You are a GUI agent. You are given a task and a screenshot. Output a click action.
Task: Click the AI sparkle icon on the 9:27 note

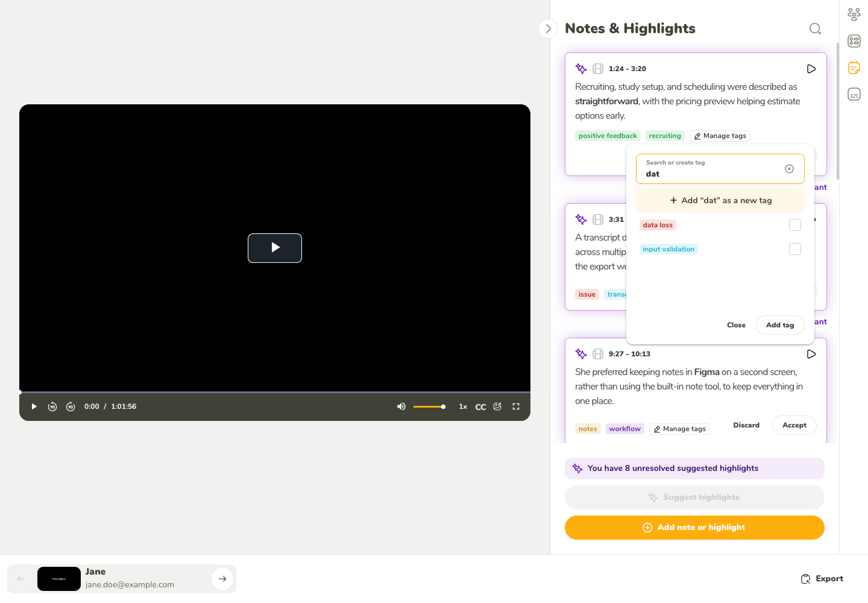(581, 354)
